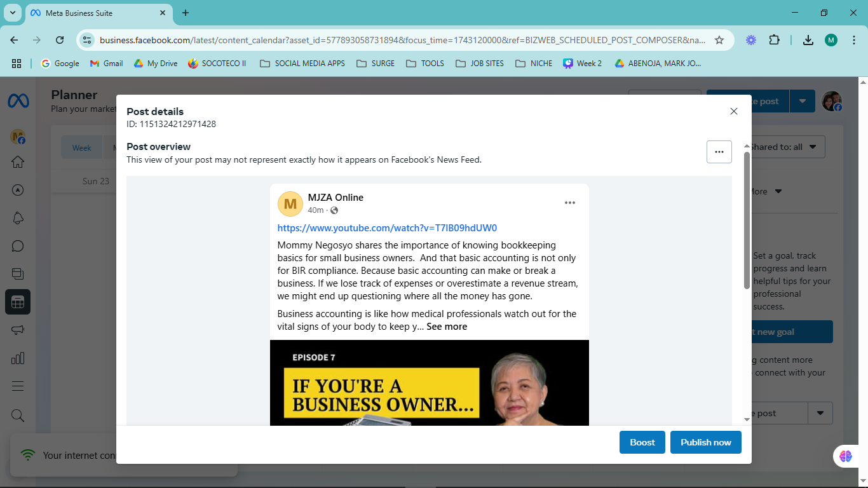Open the Chrome apps grid shortcut
The height and width of the screenshot is (488, 868).
17,64
